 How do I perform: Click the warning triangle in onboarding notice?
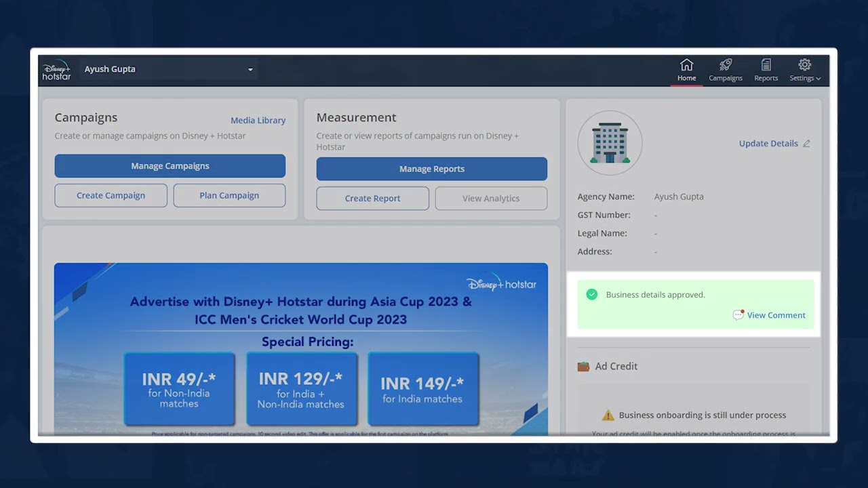[x=608, y=415]
